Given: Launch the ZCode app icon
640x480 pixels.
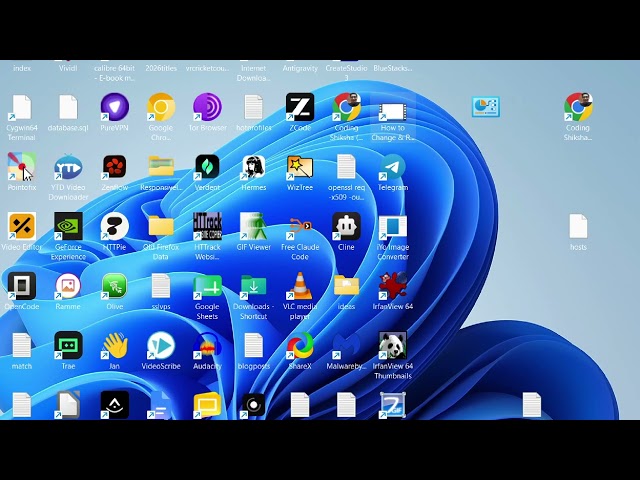Looking at the screenshot, I should point(300,108).
